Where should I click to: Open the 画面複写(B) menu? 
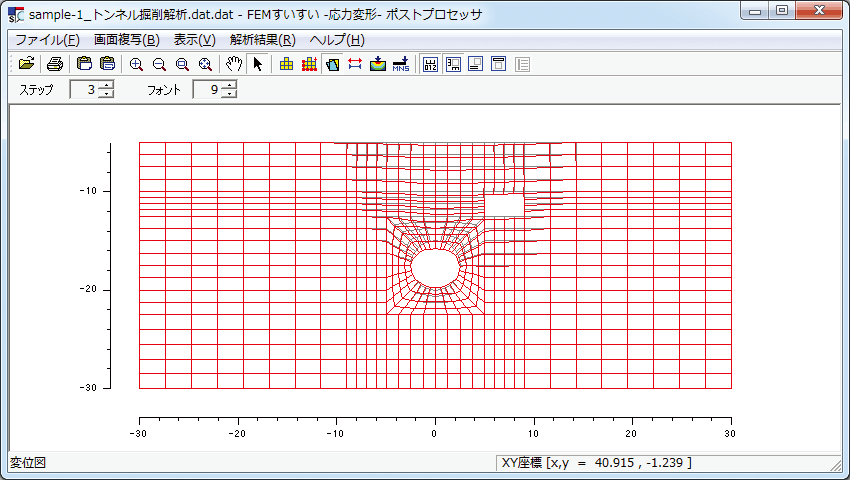(x=127, y=40)
